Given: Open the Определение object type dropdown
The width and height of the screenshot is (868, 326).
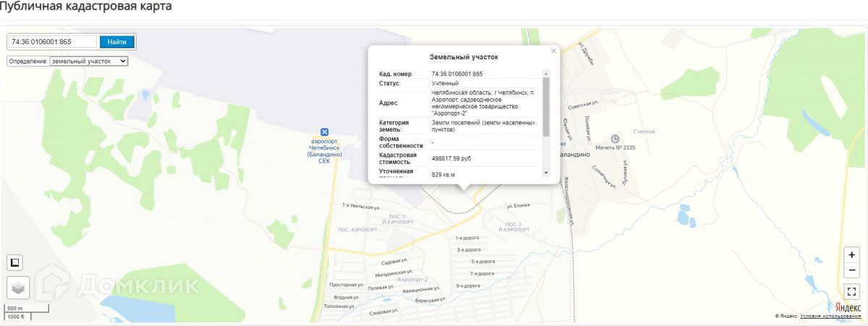Looking at the screenshot, I should [89, 61].
